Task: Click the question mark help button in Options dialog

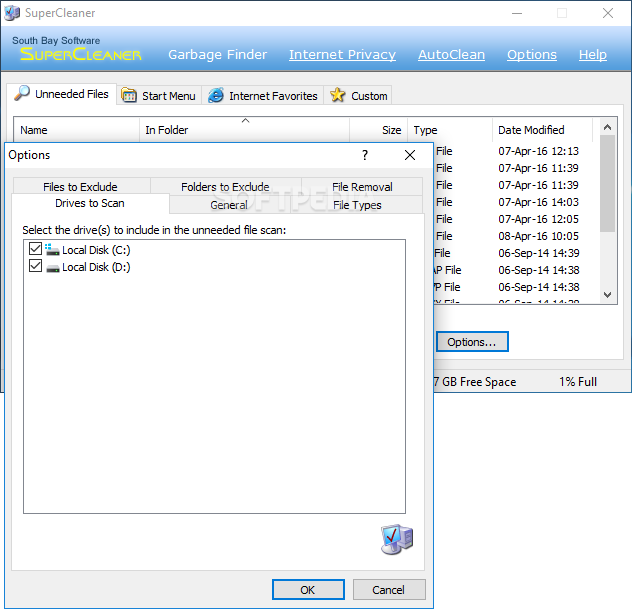Action: click(x=365, y=155)
